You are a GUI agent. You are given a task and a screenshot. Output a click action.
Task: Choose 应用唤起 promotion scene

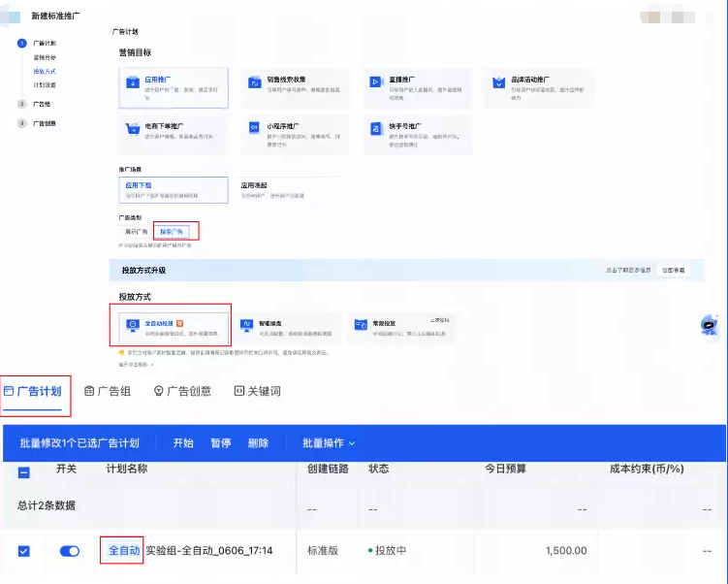pos(290,189)
